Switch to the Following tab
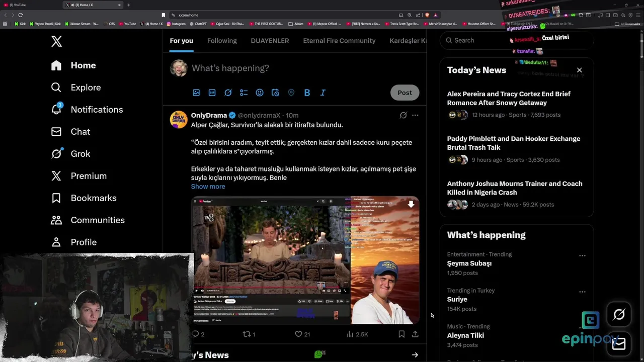The width and height of the screenshot is (644, 362). pos(222,41)
